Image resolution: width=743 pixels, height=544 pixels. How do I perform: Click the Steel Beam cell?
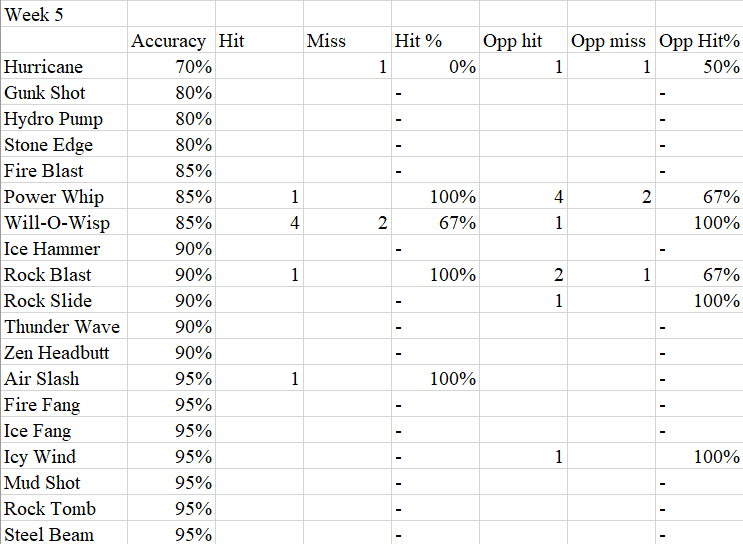[x=64, y=534]
